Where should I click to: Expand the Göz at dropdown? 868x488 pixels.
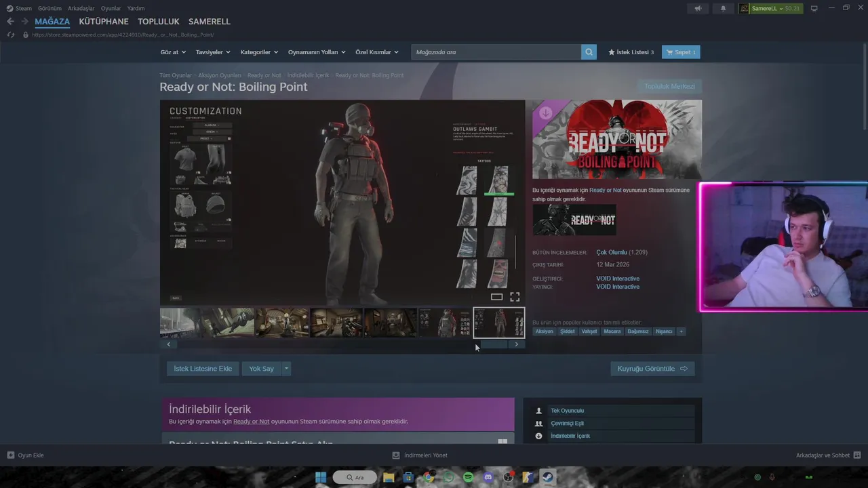pos(172,52)
